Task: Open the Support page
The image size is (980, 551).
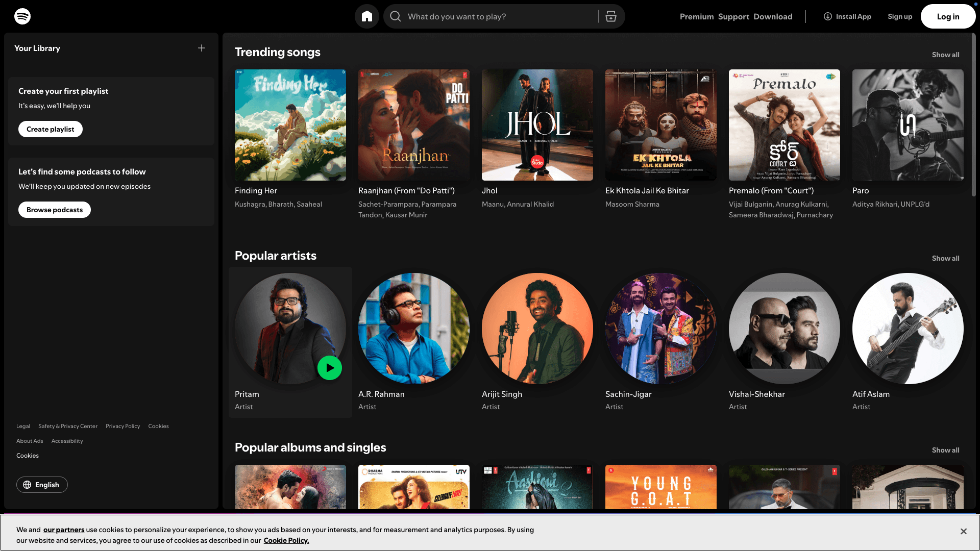Action: 733,16
